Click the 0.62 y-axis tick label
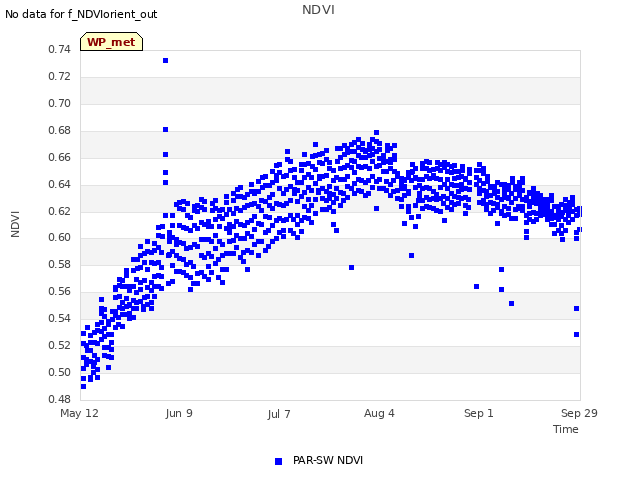 pos(59,211)
